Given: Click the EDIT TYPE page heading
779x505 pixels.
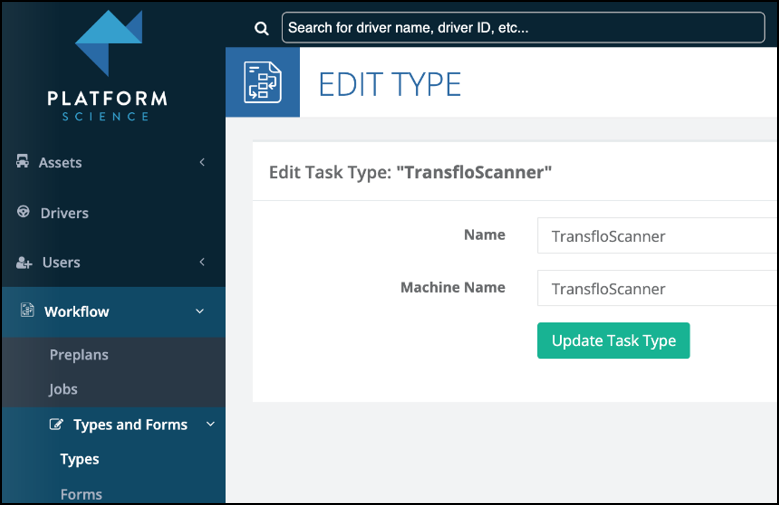Looking at the screenshot, I should point(390,84).
